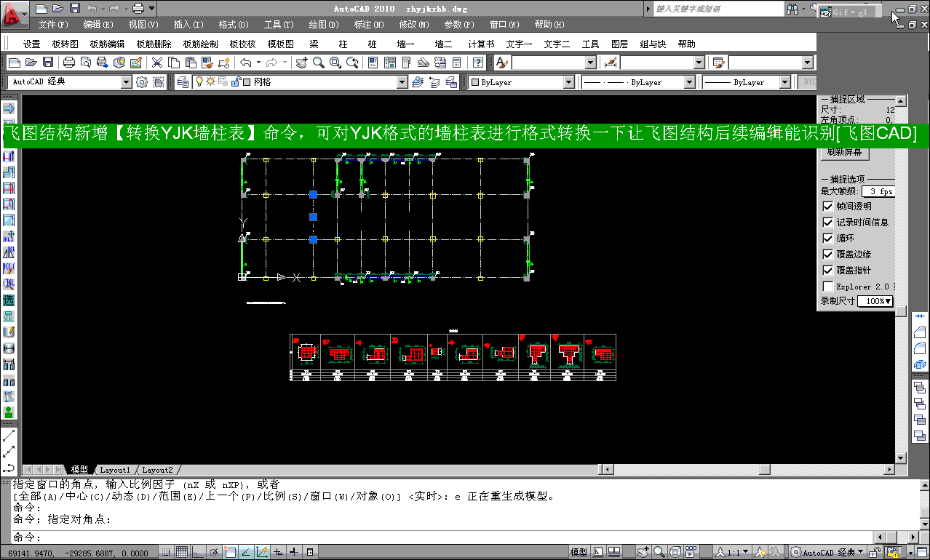Open the Properties palette icon
Viewport: 930px width, 560px height.
373,63
